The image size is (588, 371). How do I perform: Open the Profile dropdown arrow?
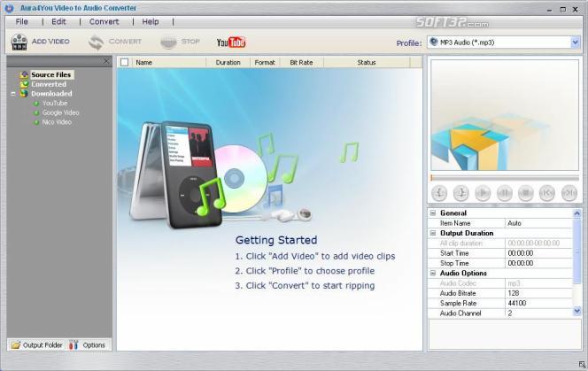point(576,43)
